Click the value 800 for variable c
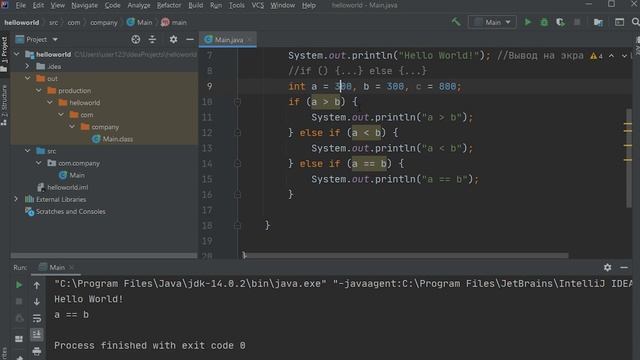 [x=447, y=87]
